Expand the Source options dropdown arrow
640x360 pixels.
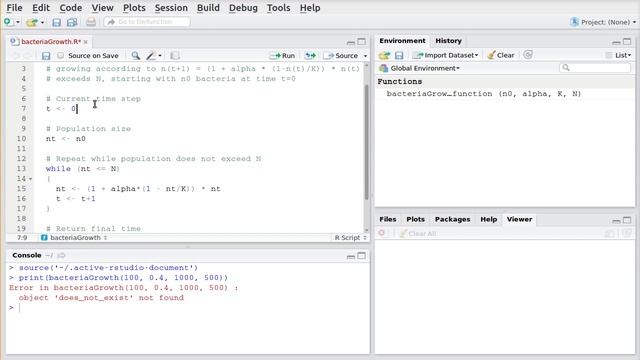[x=365, y=56]
